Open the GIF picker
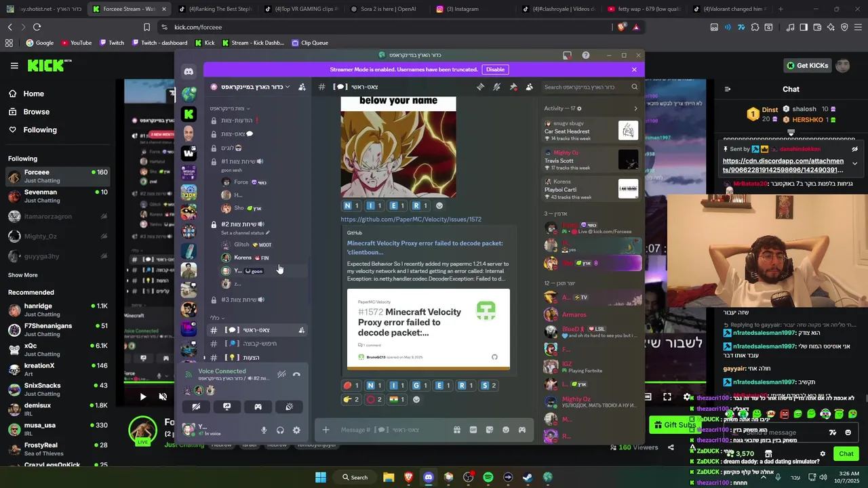The width and height of the screenshot is (868, 488). pyautogui.click(x=473, y=430)
